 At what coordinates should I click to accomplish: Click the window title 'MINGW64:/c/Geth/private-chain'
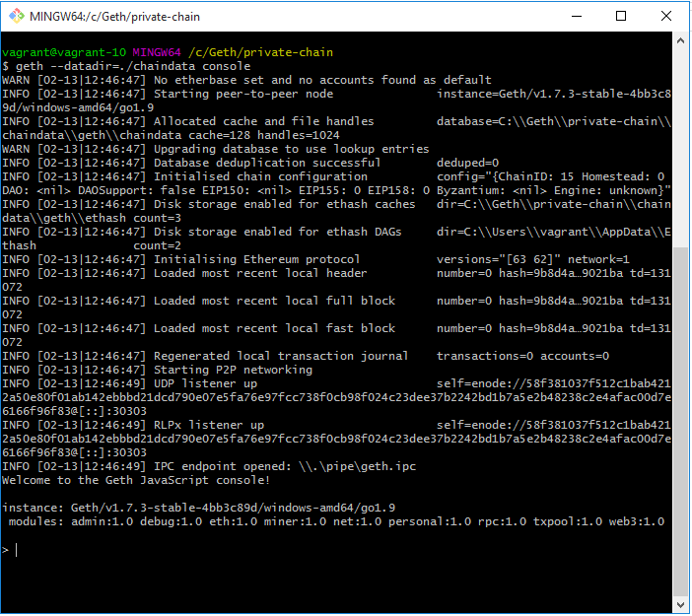(114, 17)
